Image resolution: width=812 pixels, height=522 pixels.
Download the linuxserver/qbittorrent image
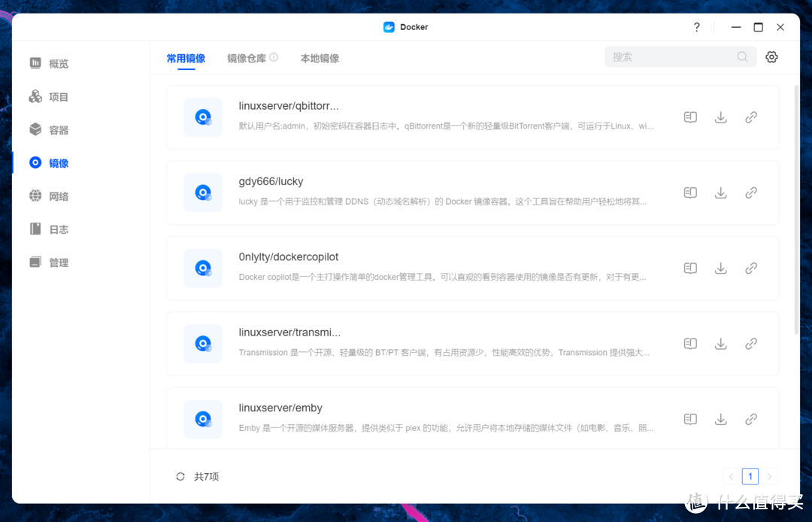(720, 117)
